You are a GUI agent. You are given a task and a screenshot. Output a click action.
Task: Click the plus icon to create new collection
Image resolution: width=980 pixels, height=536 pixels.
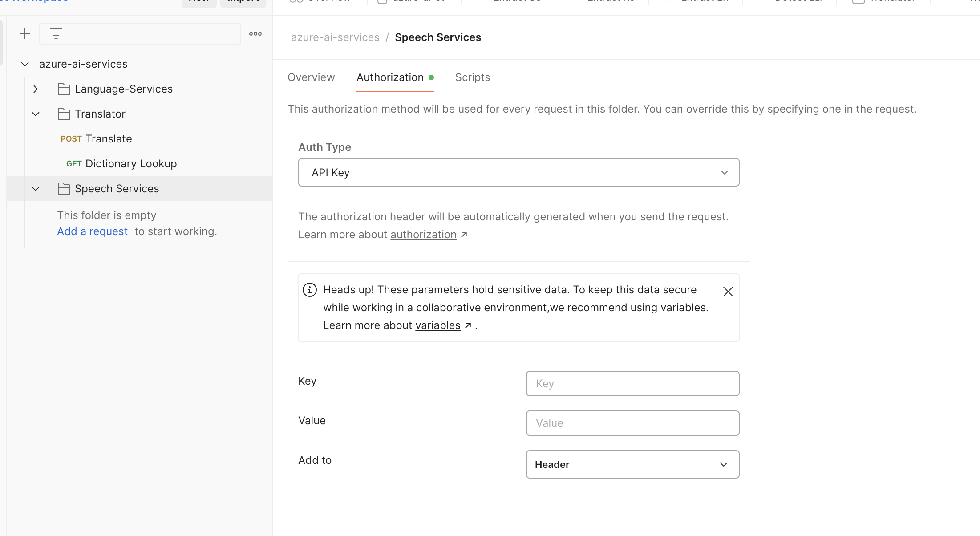click(x=25, y=34)
